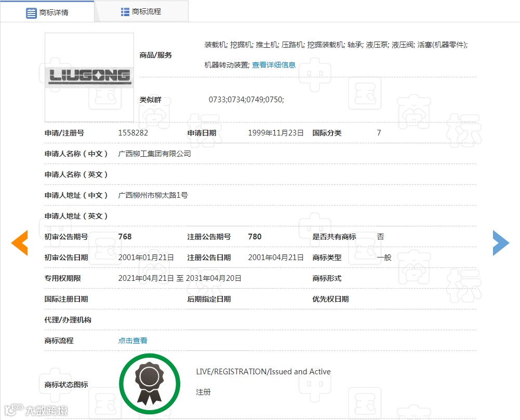Click the international class value 7

[379, 133]
